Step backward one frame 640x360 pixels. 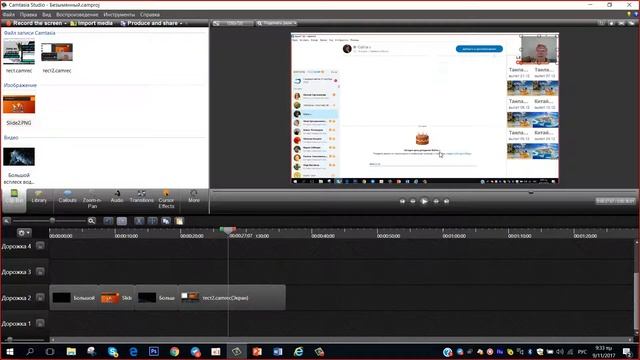point(413,201)
